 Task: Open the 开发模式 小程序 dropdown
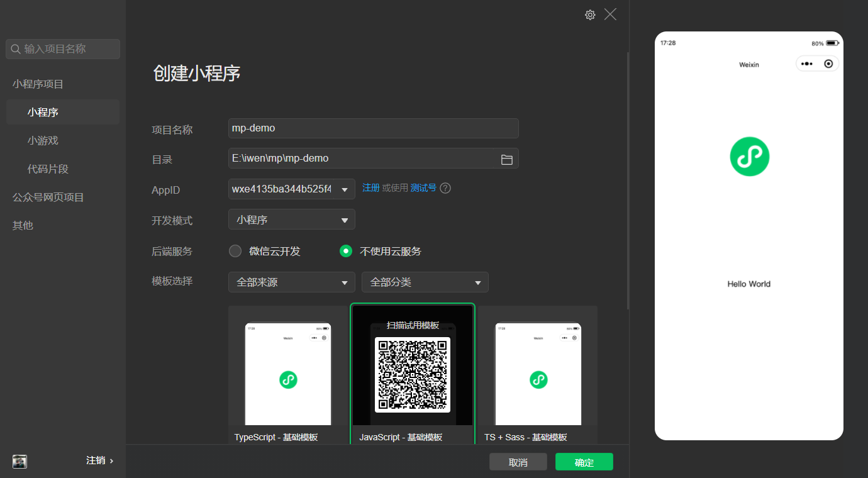tap(292, 220)
